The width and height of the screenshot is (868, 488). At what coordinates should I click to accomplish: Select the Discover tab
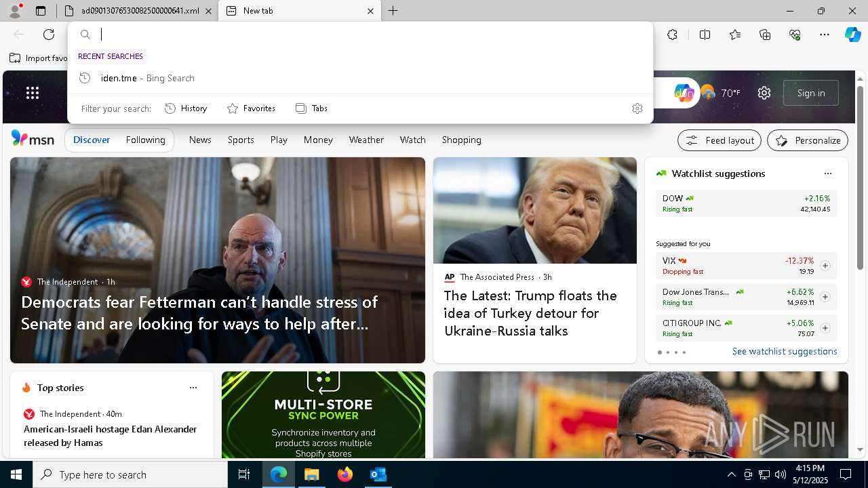pyautogui.click(x=92, y=140)
